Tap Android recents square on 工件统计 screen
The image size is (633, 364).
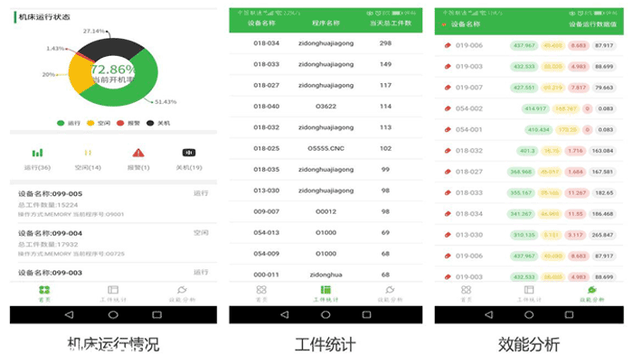coord(366,315)
